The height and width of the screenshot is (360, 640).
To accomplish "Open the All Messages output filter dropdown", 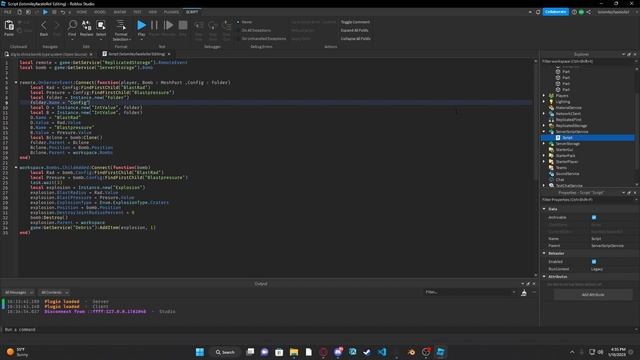I will (19, 292).
